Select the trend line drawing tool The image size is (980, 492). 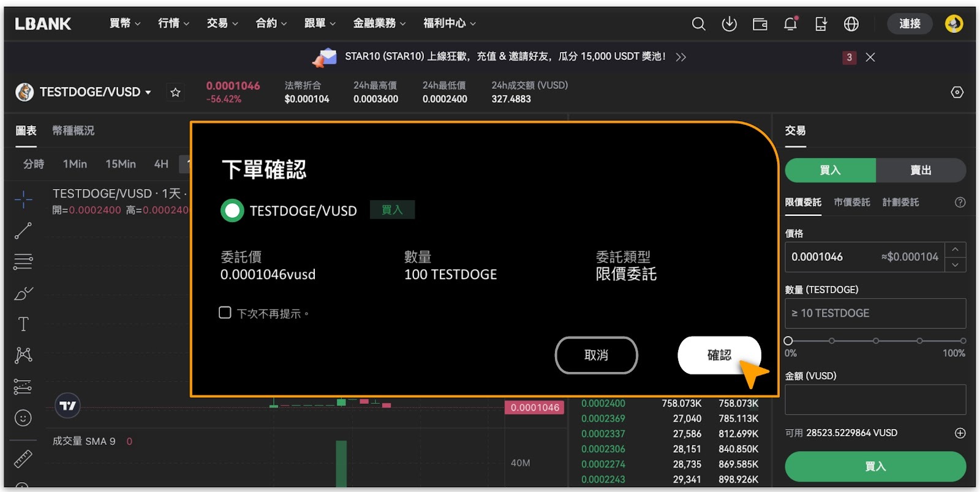pos(23,231)
